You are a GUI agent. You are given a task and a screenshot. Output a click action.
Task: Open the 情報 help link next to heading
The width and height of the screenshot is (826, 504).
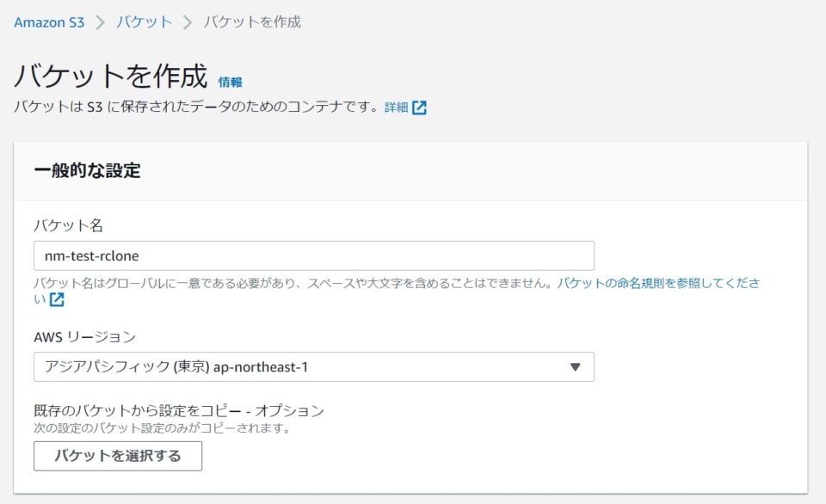point(231,82)
